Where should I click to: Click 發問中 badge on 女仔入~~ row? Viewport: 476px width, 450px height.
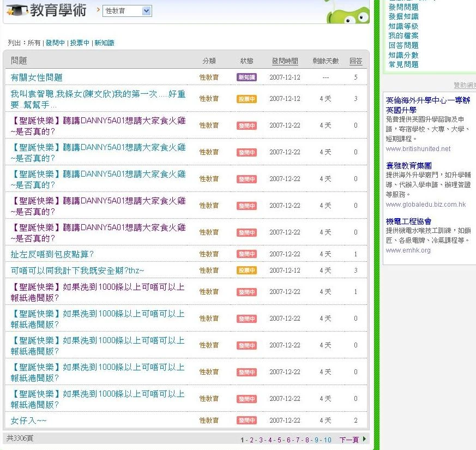coord(246,420)
